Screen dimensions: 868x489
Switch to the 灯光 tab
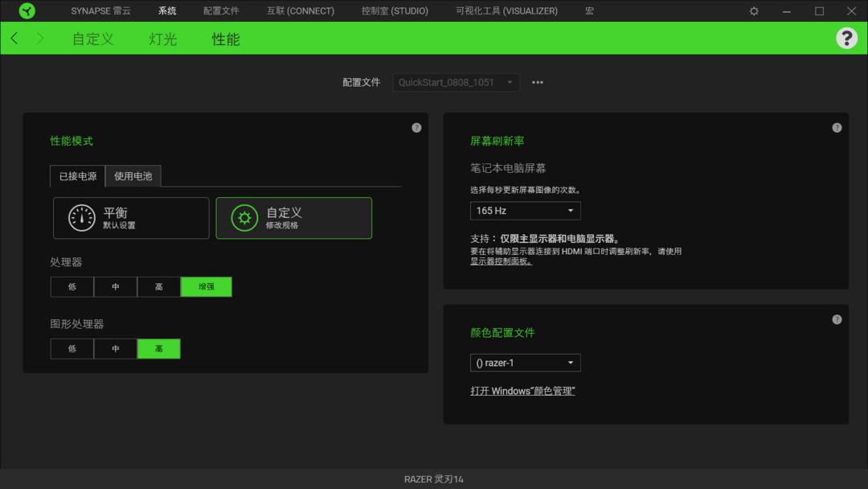[162, 38]
